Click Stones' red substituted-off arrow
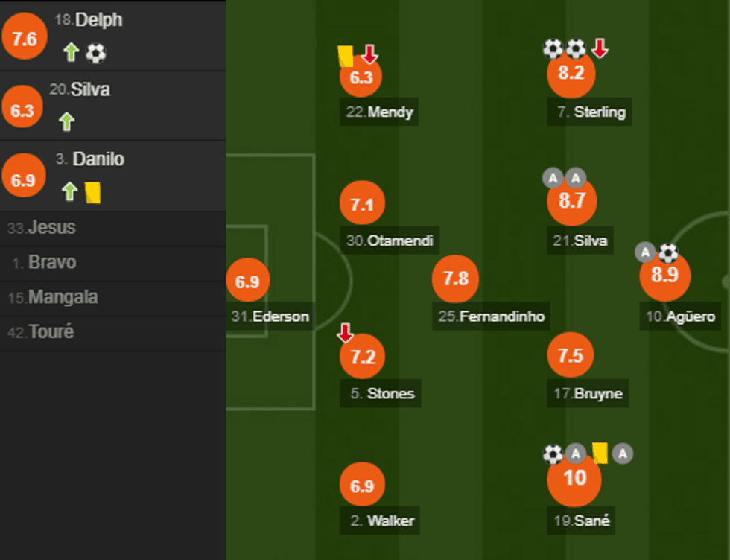Viewport: 730px width, 560px height. (346, 333)
